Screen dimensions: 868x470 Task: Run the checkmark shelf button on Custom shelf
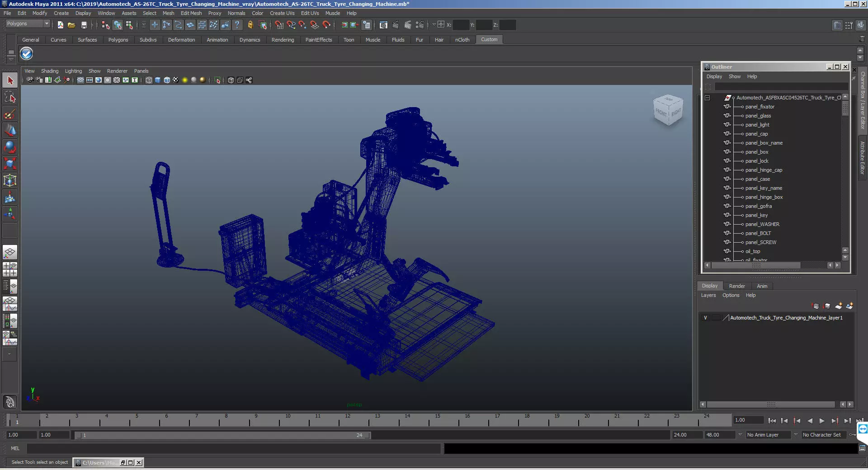pyautogui.click(x=27, y=54)
